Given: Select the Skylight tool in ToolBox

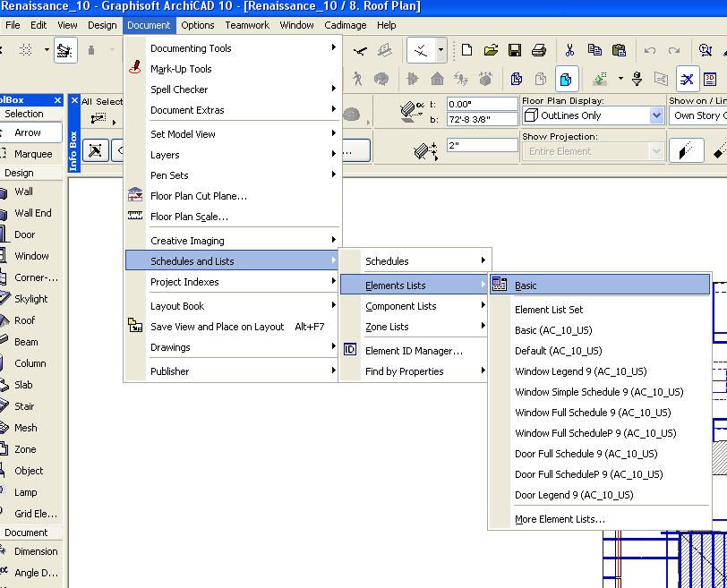Looking at the screenshot, I should pyautogui.click(x=30, y=299).
